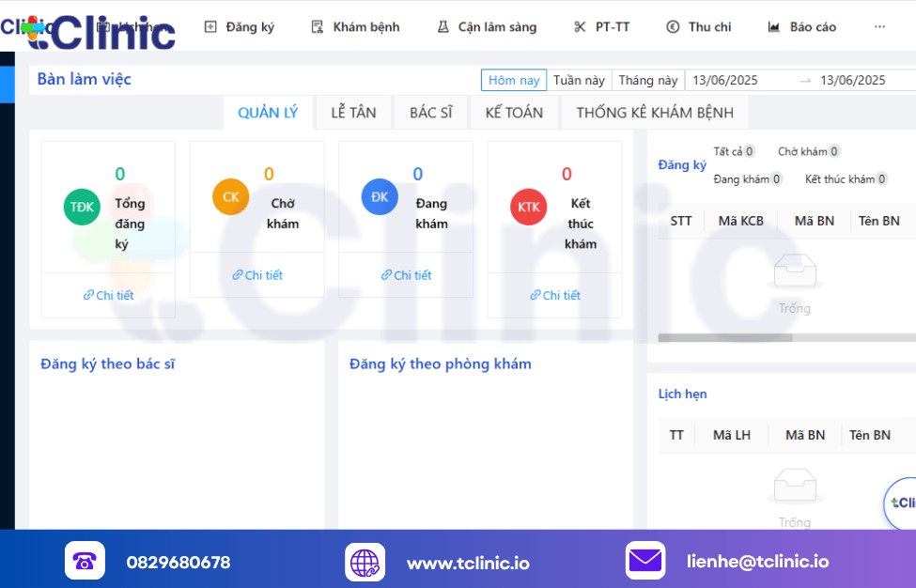Screen dimensions: 916x588
Task: Open Chi tiết for Chờ khám
Action: point(257,275)
